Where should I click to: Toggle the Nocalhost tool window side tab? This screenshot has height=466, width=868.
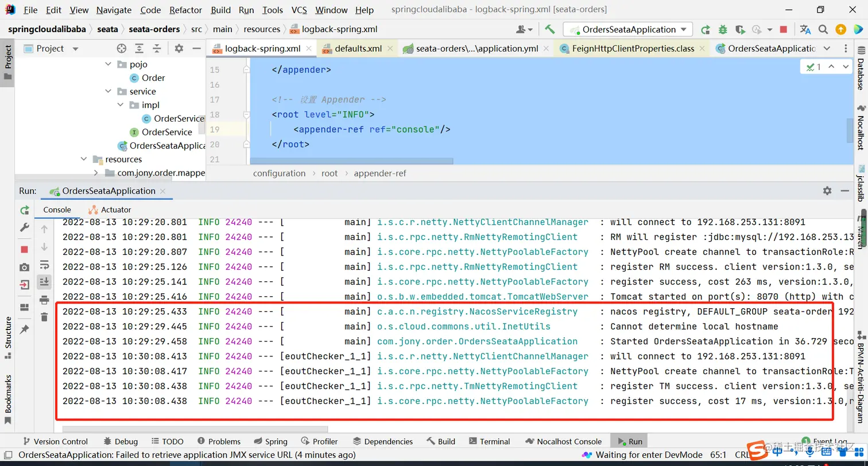pos(861,127)
